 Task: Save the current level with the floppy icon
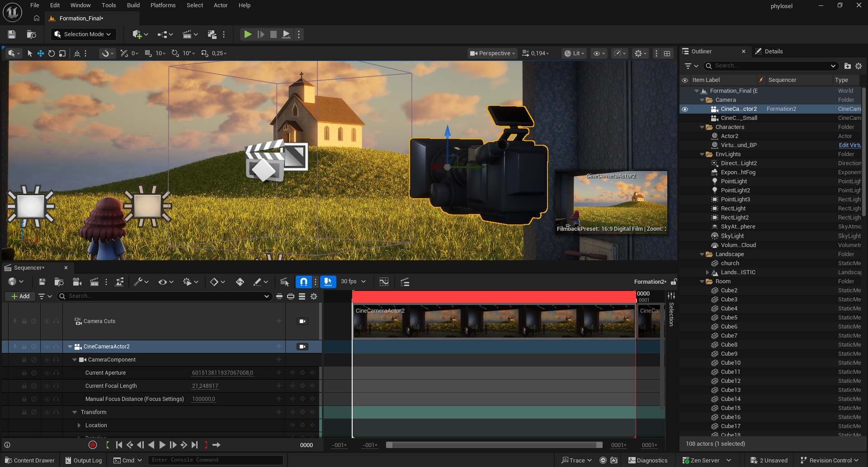[12, 34]
